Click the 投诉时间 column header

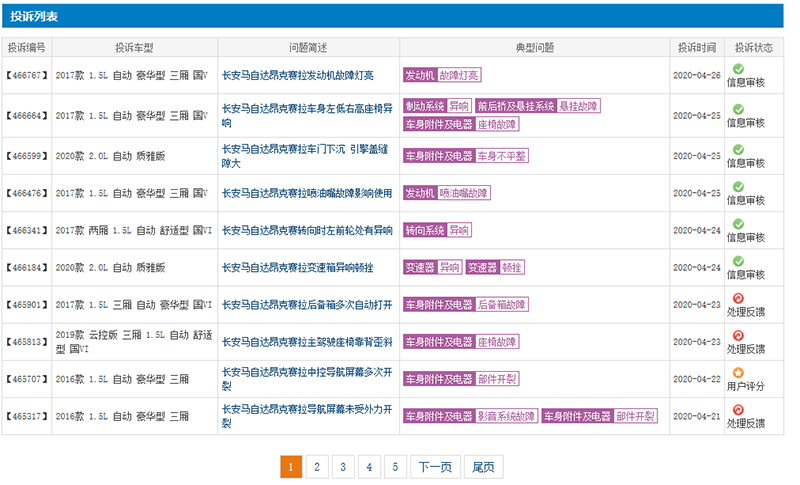[696, 47]
